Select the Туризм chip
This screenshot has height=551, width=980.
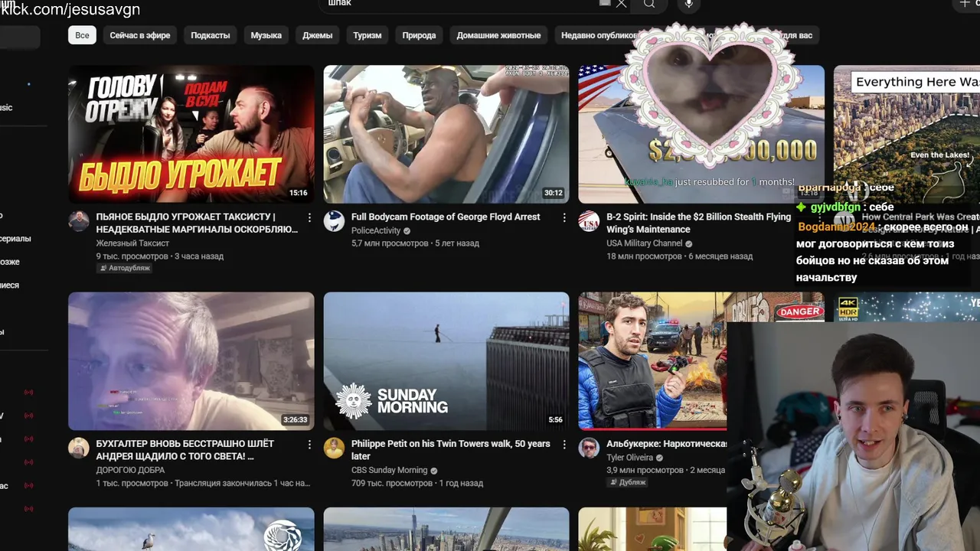tap(367, 35)
